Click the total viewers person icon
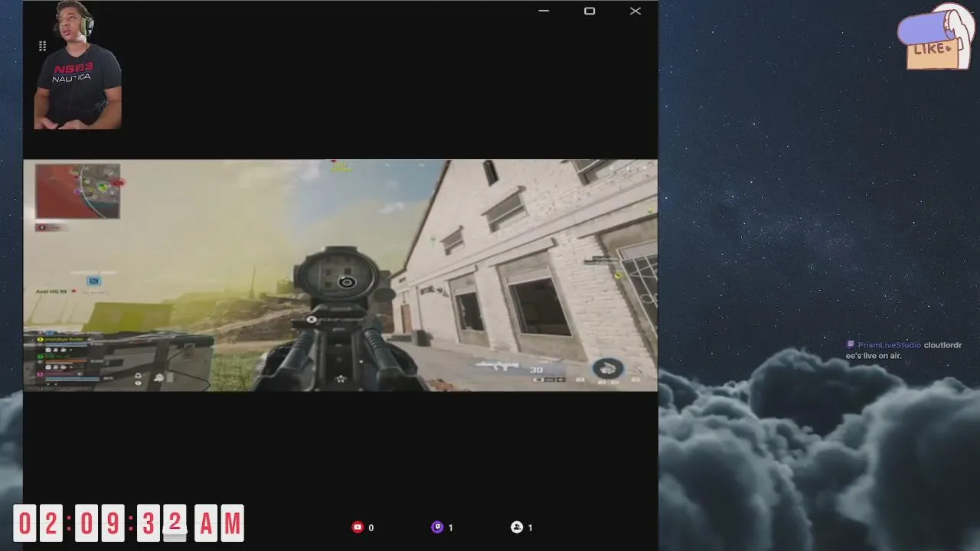 [517, 527]
